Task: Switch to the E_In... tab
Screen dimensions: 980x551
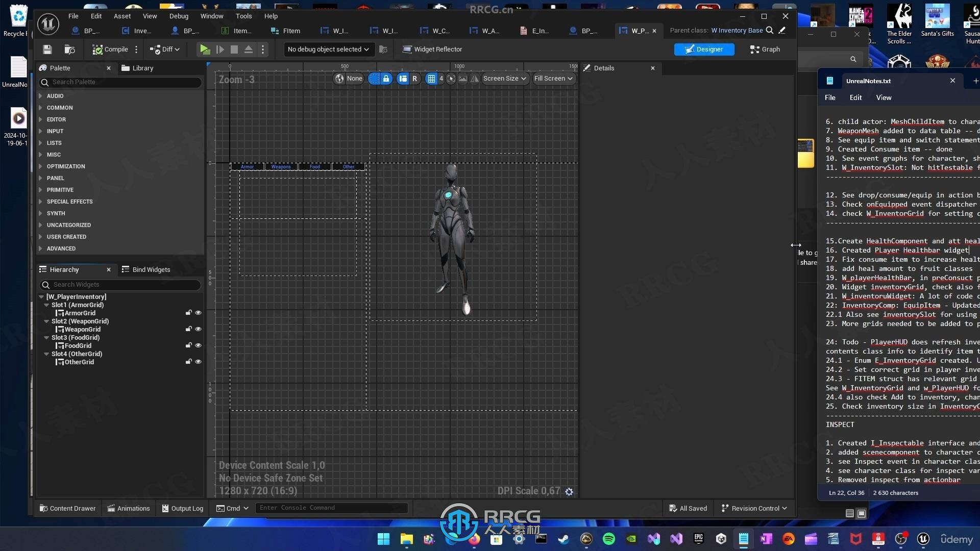Action: click(x=535, y=31)
